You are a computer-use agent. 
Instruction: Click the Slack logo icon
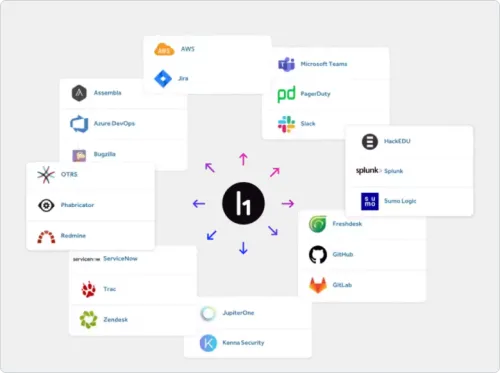tap(286, 124)
